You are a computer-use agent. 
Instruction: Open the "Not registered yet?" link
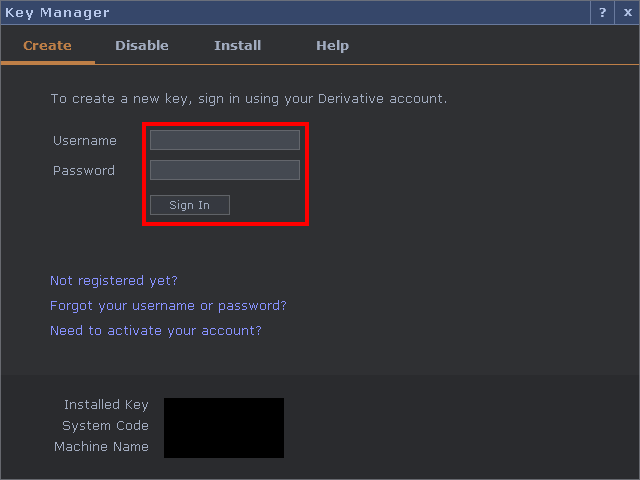coord(114,281)
